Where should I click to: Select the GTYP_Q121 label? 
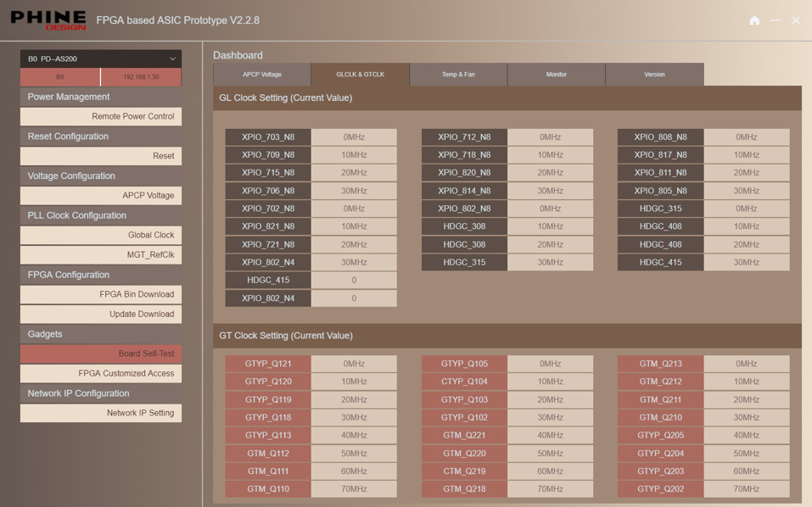click(268, 364)
